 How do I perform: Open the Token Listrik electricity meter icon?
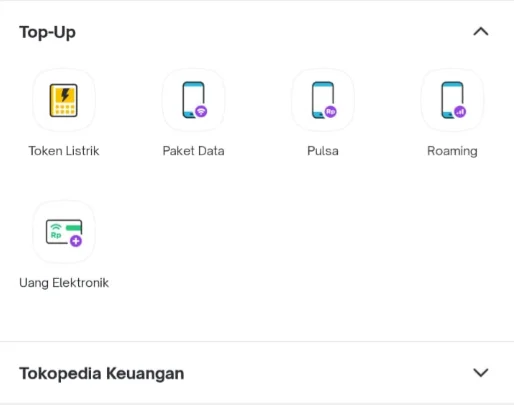[64, 100]
